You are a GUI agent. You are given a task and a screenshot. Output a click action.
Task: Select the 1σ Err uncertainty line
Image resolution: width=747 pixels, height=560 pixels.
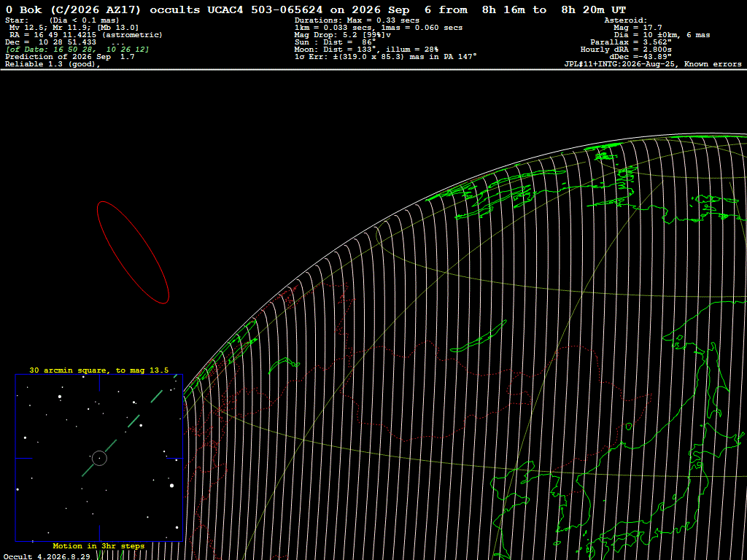point(385,56)
